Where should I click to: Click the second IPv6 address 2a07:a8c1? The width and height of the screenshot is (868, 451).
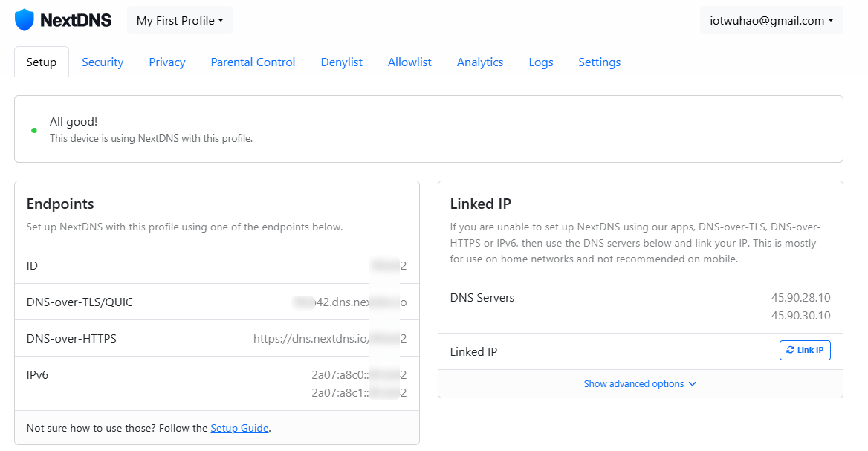click(x=359, y=393)
